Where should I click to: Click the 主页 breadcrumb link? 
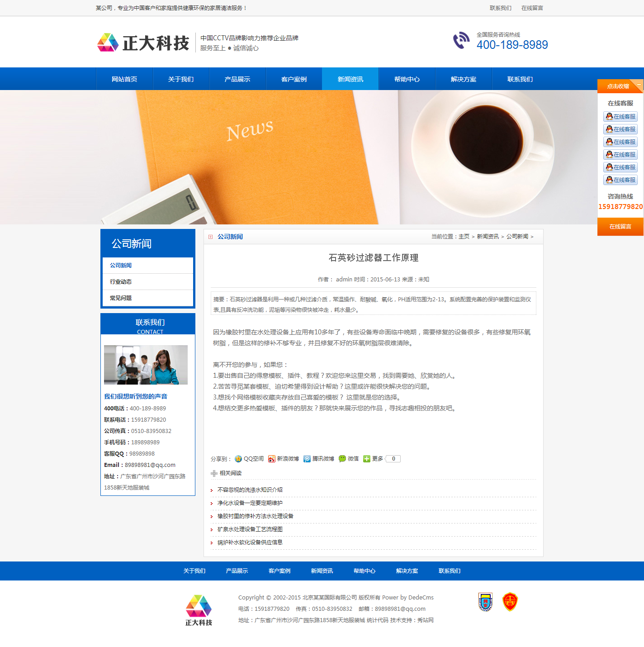[464, 237]
